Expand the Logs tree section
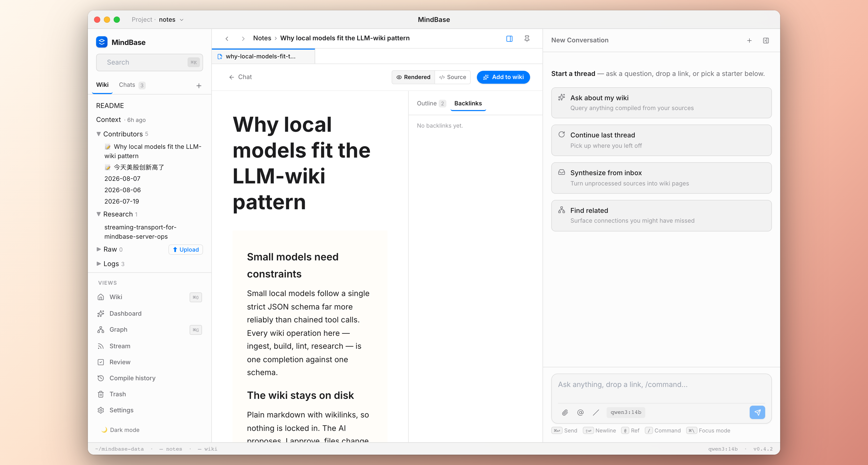Screen dimensions: 868x465 98,264
